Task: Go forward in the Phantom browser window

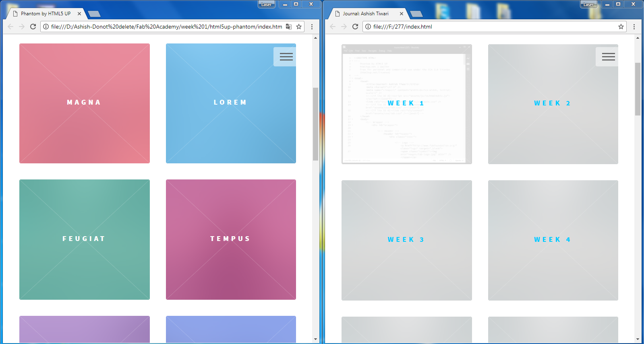Action: [22, 27]
